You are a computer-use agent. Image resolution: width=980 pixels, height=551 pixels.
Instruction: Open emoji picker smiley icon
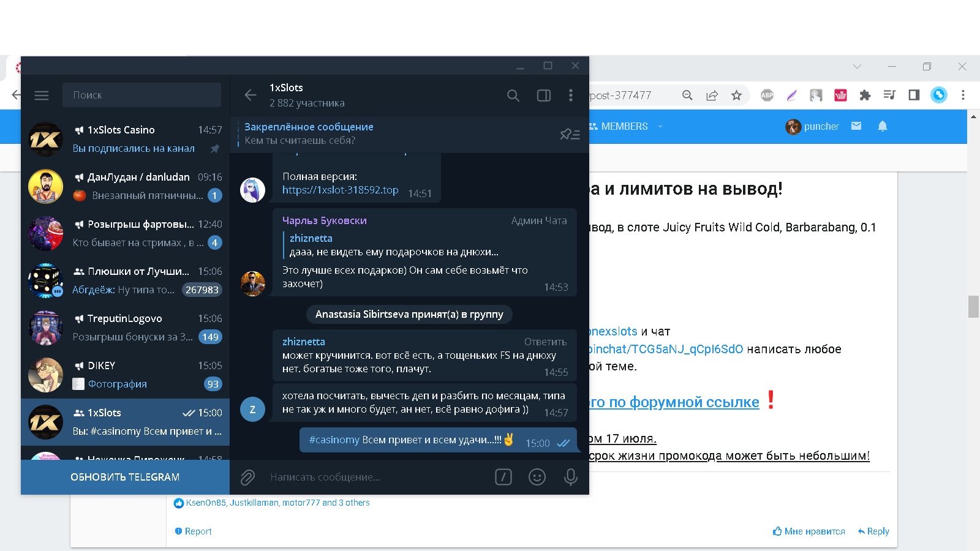pos(537,477)
